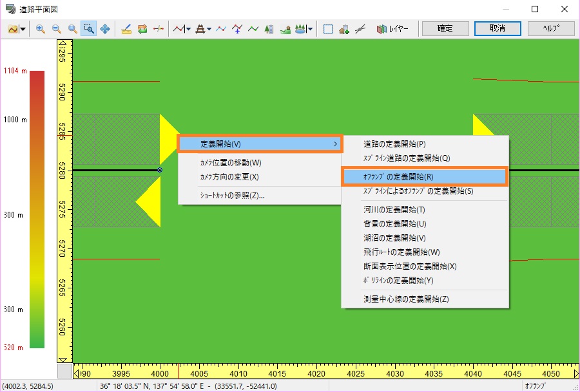Open the railway tool dropdown arrow
This screenshot has height=392, width=580.
pos(209,29)
